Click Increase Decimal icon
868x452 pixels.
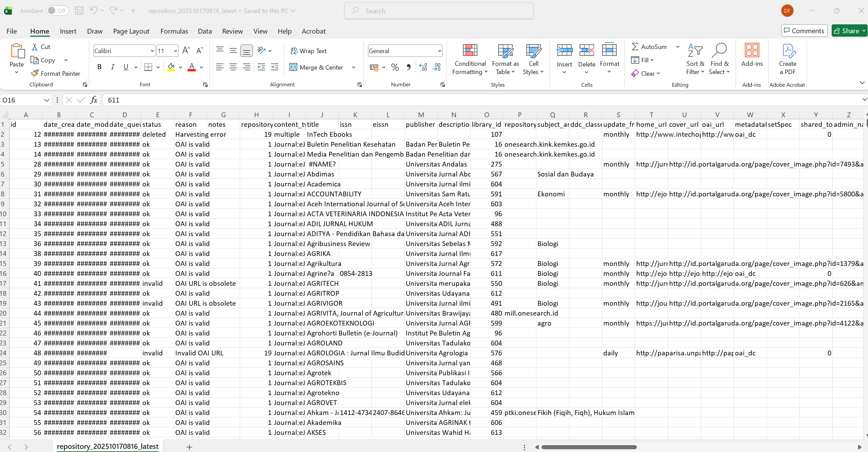point(423,67)
